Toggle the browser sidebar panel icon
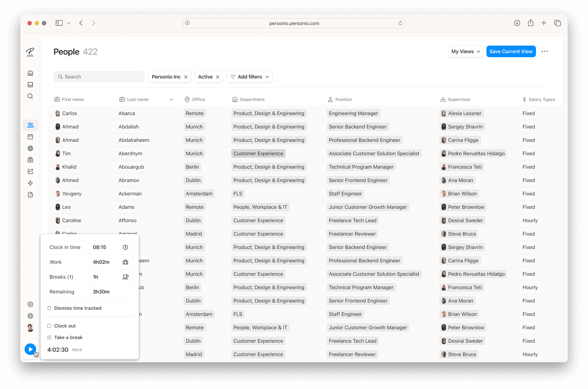Image resolution: width=588 pixels, height=389 pixels. (59, 23)
